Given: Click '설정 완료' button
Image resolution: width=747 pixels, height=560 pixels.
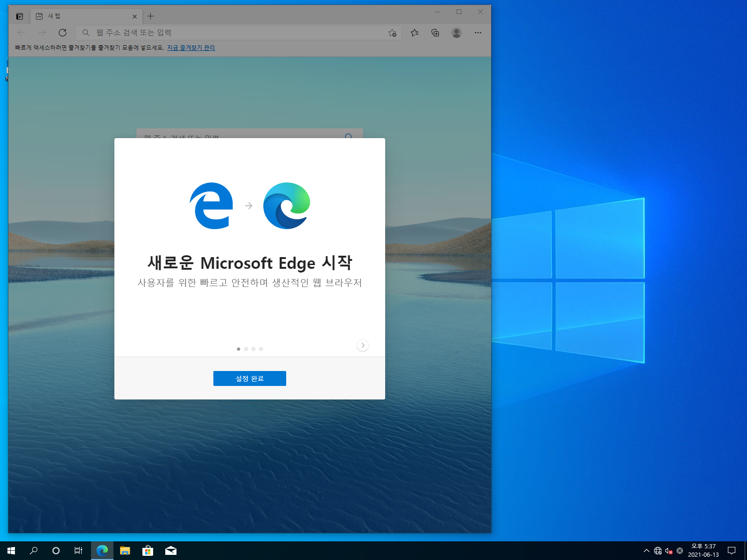Looking at the screenshot, I should coord(250,378).
